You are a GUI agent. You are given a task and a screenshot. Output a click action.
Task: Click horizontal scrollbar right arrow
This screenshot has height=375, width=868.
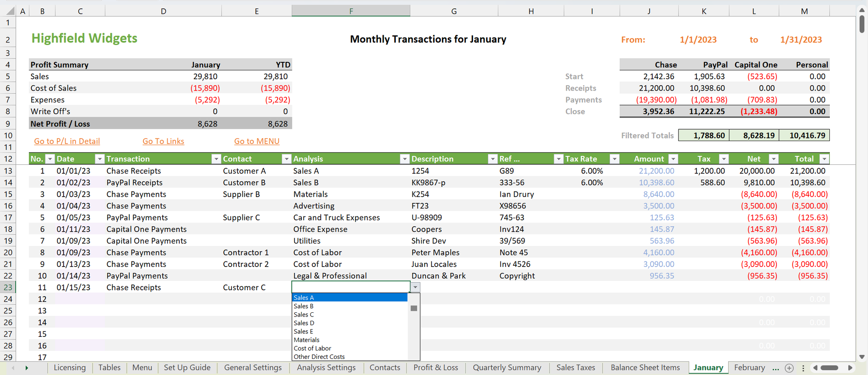point(850,368)
